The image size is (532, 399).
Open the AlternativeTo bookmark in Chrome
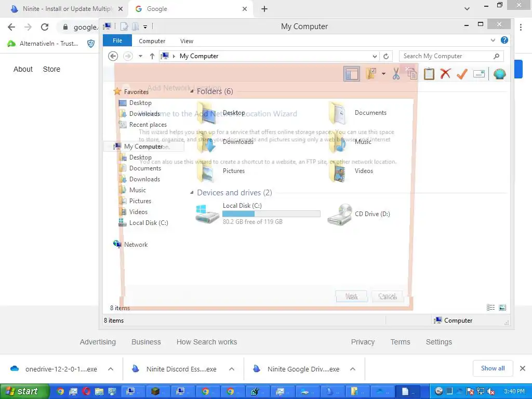point(44,44)
